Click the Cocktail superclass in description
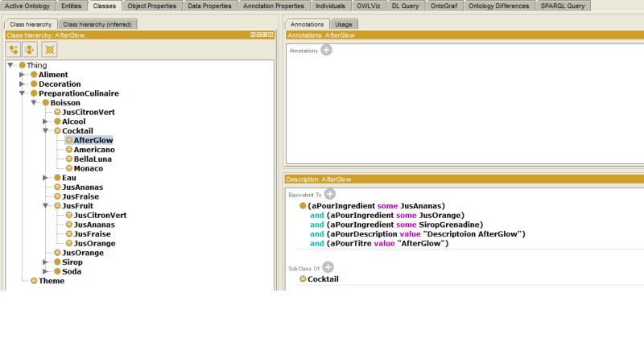The width and height of the screenshot is (644, 338). pos(323,279)
